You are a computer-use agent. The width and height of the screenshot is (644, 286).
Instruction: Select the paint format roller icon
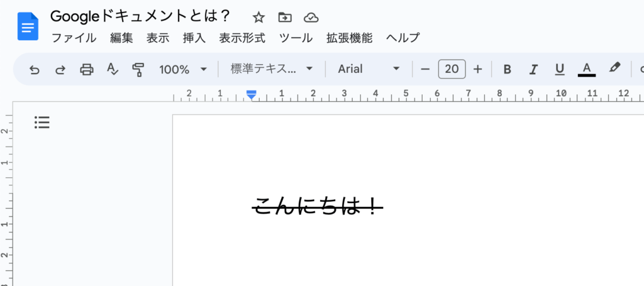coord(138,69)
